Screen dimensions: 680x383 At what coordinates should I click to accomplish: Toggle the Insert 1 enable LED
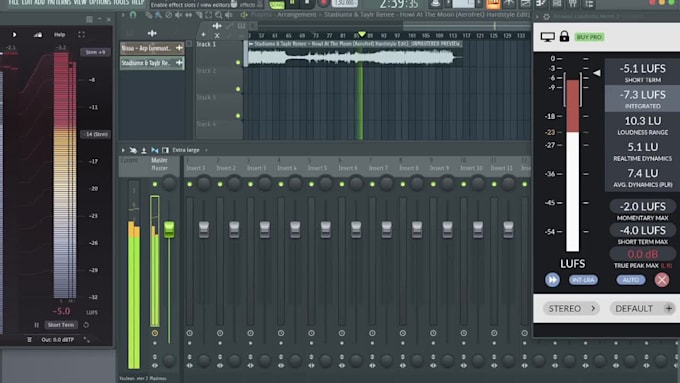pyautogui.click(x=190, y=184)
